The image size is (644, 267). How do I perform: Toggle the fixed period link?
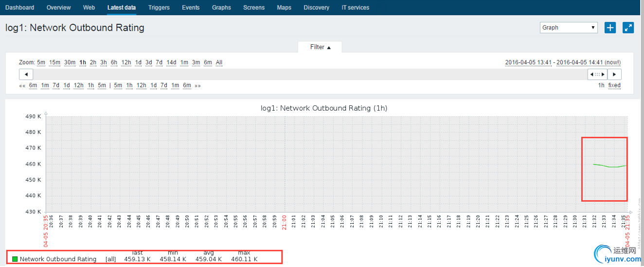coord(614,85)
